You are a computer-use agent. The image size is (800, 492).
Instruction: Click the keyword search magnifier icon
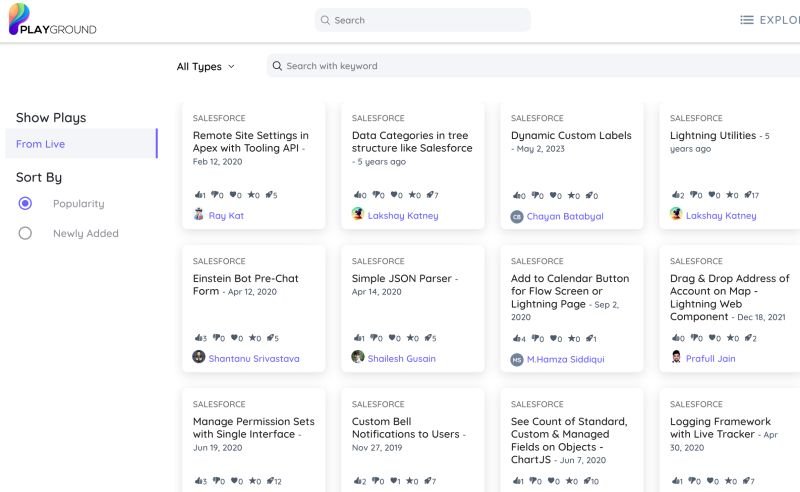277,66
